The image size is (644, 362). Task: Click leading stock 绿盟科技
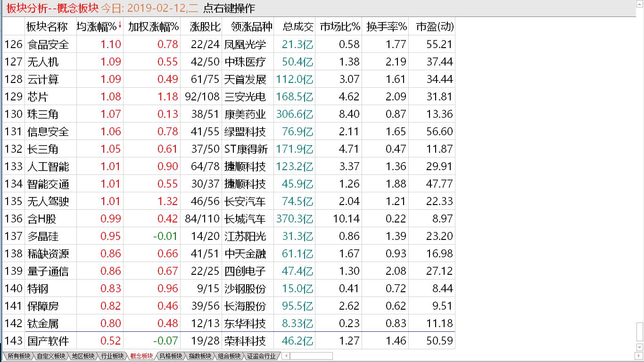click(245, 132)
